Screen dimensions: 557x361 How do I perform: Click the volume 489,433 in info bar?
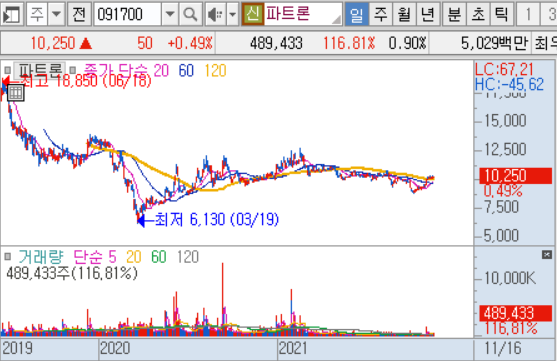276,43
